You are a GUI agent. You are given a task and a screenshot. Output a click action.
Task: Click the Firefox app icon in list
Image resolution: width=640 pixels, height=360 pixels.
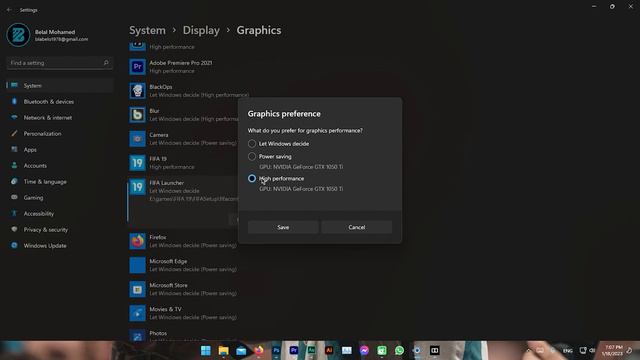tap(138, 241)
